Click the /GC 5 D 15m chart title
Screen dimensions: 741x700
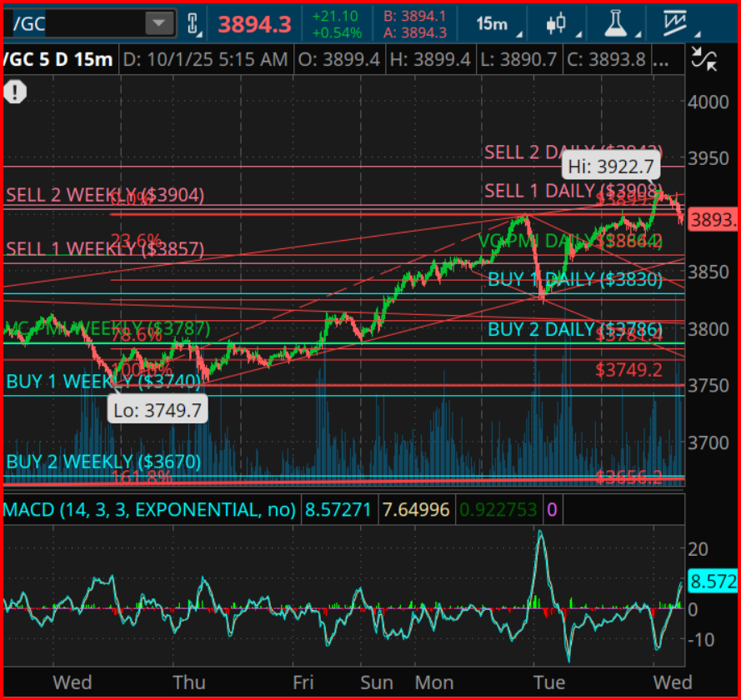coord(58,60)
